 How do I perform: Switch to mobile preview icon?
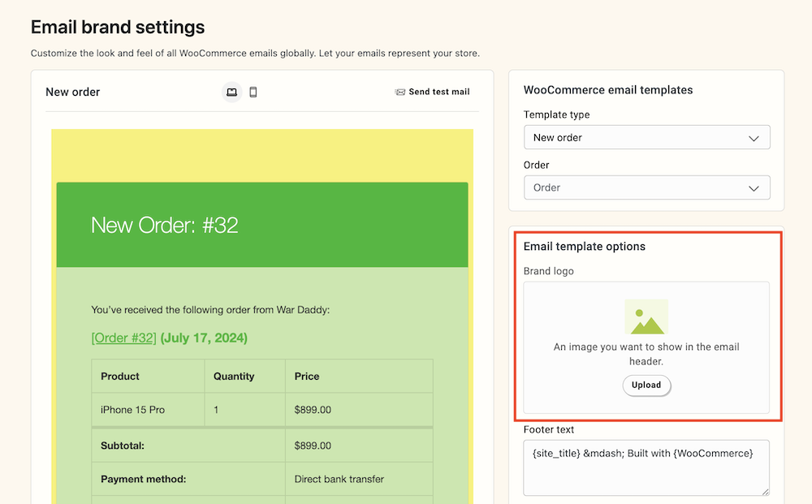253,92
